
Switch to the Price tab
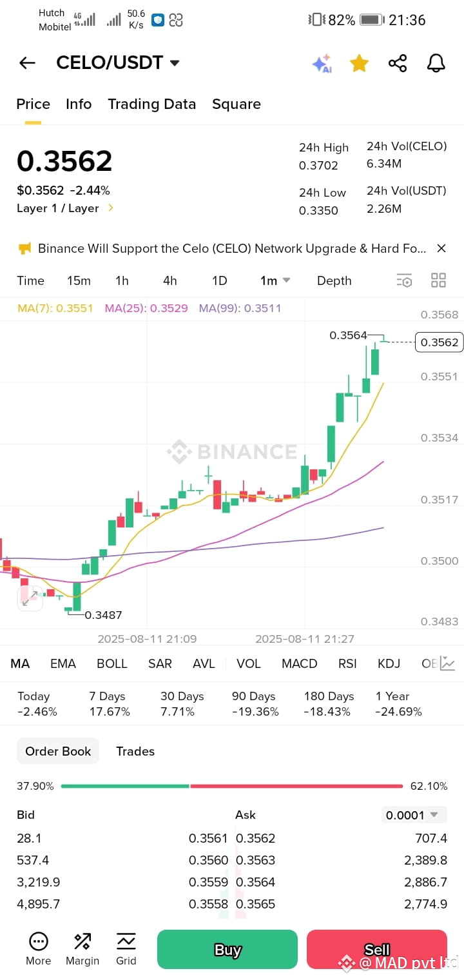(x=33, y=104)
